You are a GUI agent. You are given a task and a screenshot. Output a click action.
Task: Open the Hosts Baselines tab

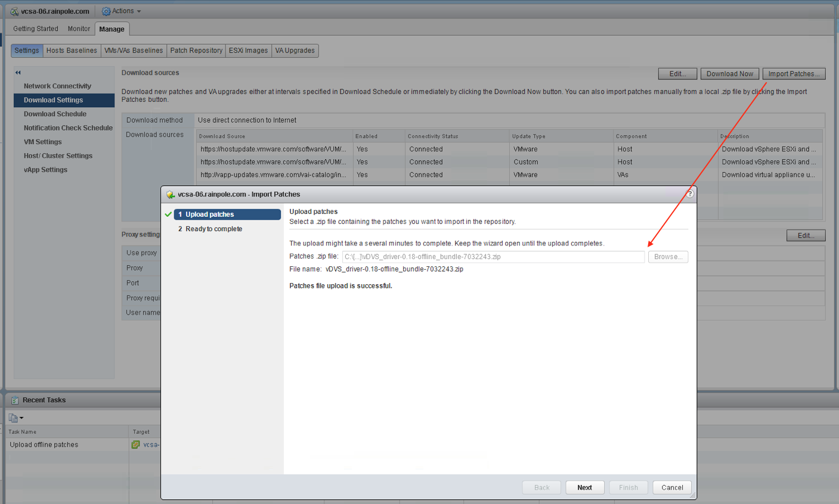(72, 51)
